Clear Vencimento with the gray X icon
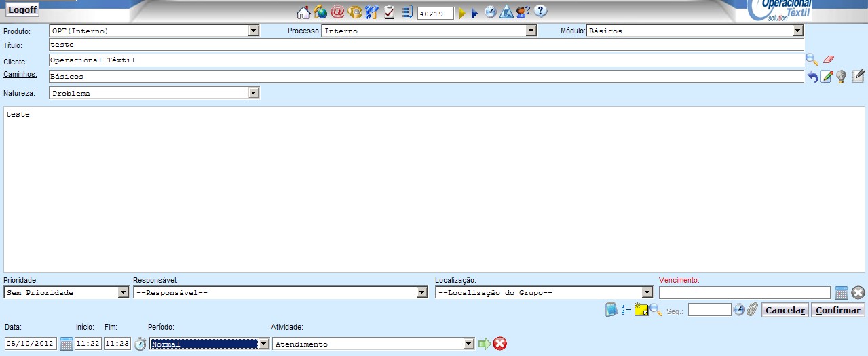Image resolution: width=868 pixels, height=356 pixels. [x=858, y=293]
